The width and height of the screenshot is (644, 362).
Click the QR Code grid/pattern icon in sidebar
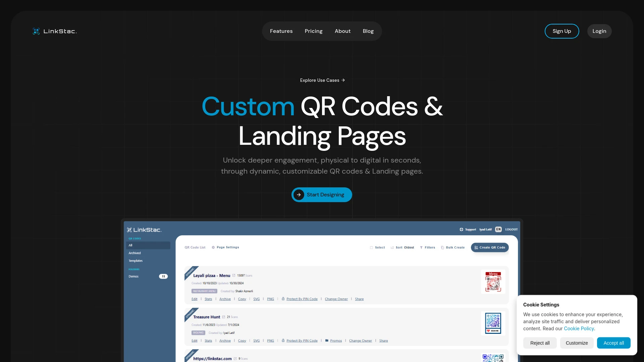point(129,229)
